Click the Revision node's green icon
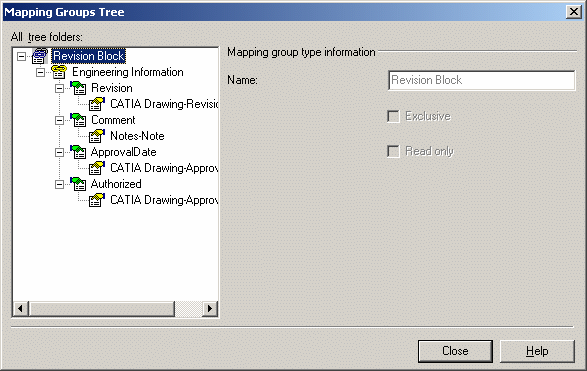The image size is (587, 371). 78,88
